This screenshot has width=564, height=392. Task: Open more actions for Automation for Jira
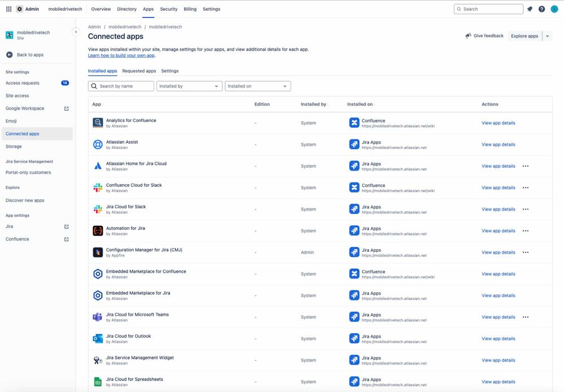526,230
